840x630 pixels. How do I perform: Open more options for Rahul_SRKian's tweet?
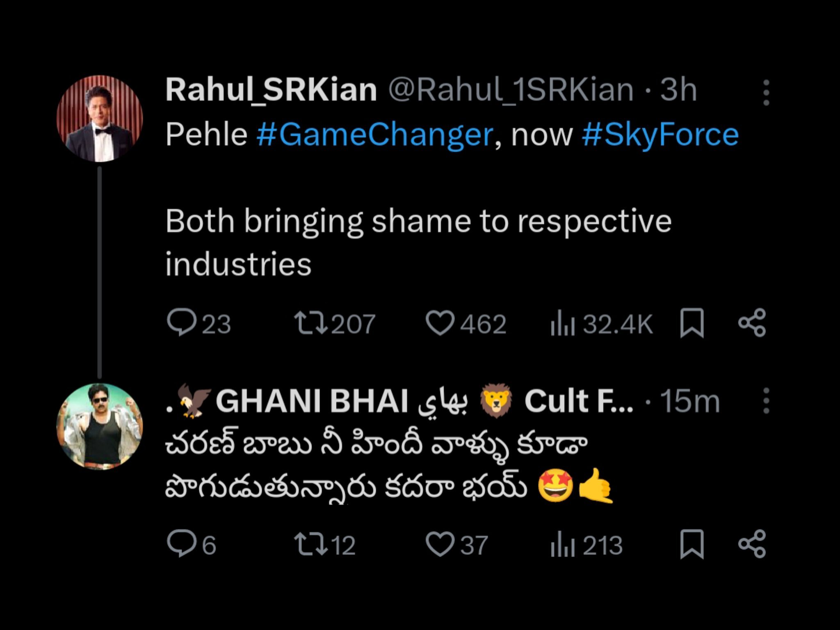[766, 93]
